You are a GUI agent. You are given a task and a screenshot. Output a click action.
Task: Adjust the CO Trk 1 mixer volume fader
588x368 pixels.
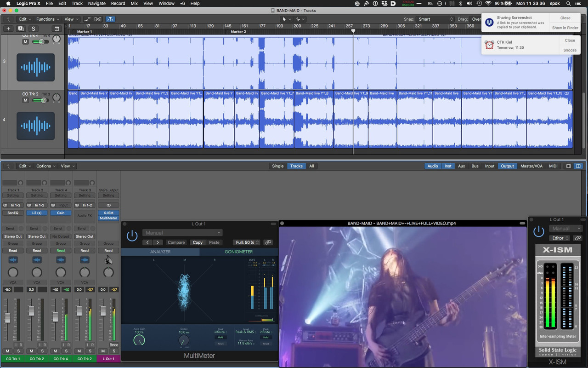7,318
